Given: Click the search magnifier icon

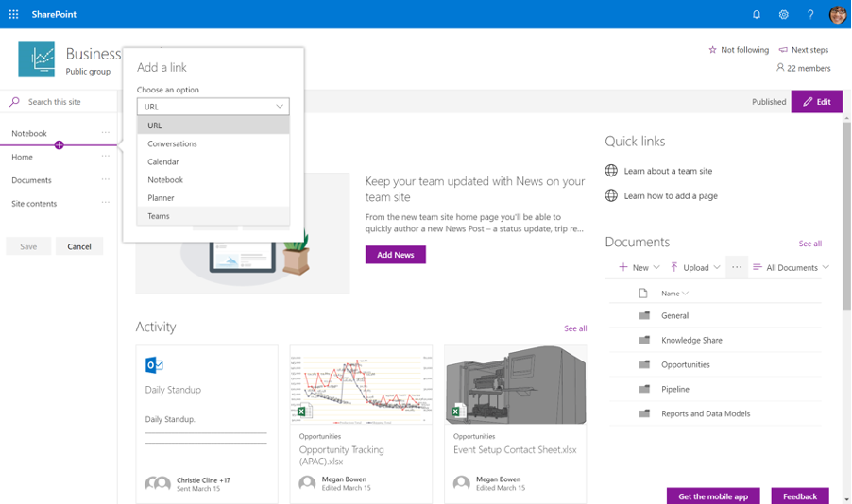Looking at the screenshot, I should point(15,102).
